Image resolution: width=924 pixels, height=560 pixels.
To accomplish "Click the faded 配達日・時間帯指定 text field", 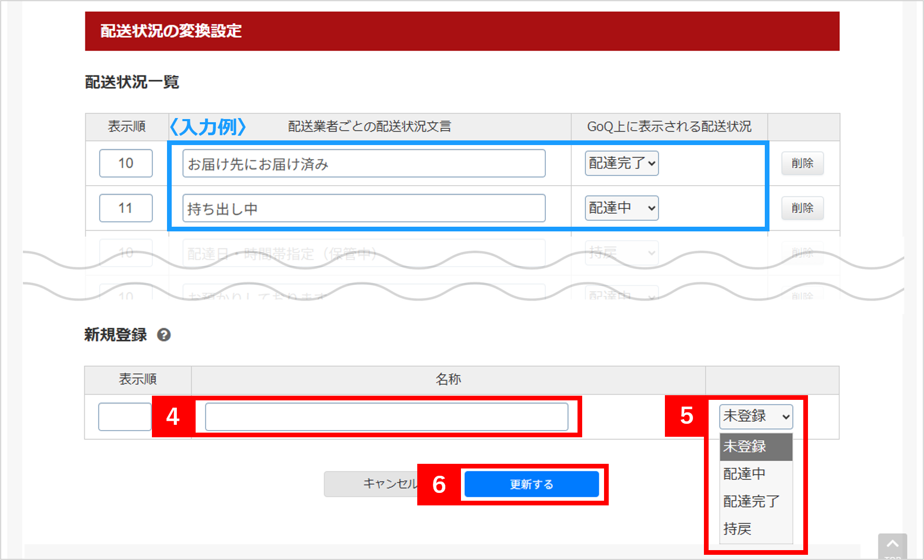I will [364, 254].
